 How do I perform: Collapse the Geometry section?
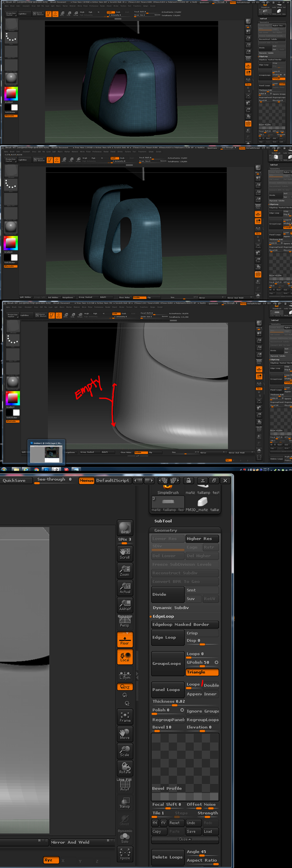click(x=166, y=530)
